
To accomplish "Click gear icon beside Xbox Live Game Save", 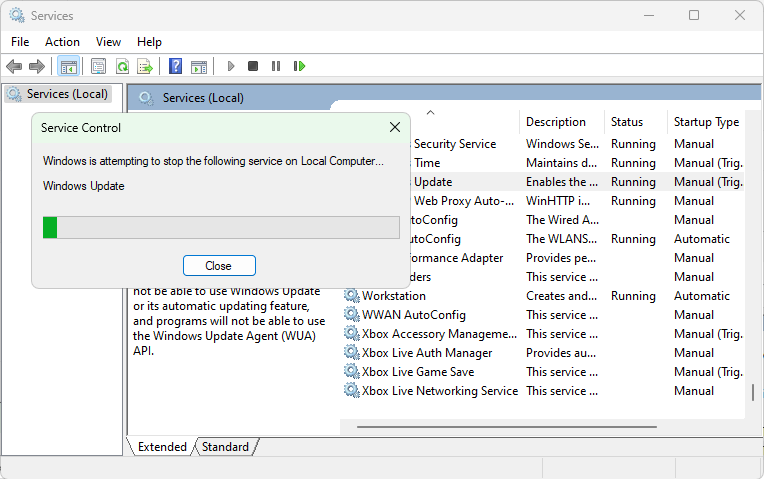I will [x=351, y=371].
